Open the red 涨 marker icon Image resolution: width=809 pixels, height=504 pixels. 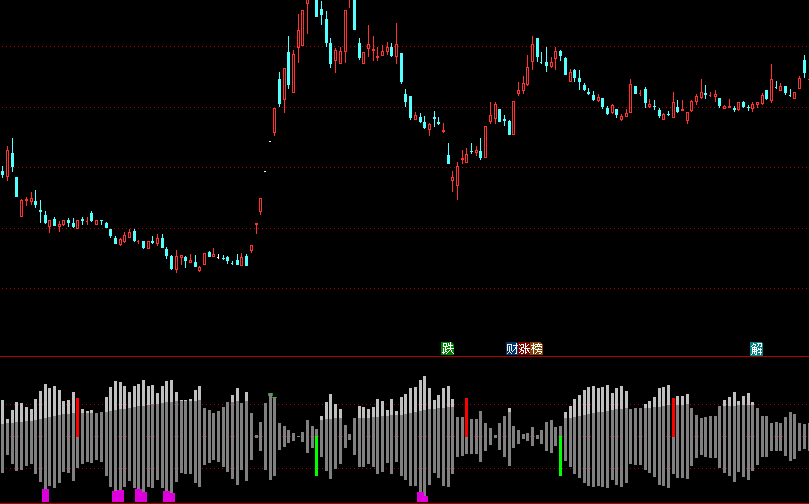pos(524,349)
